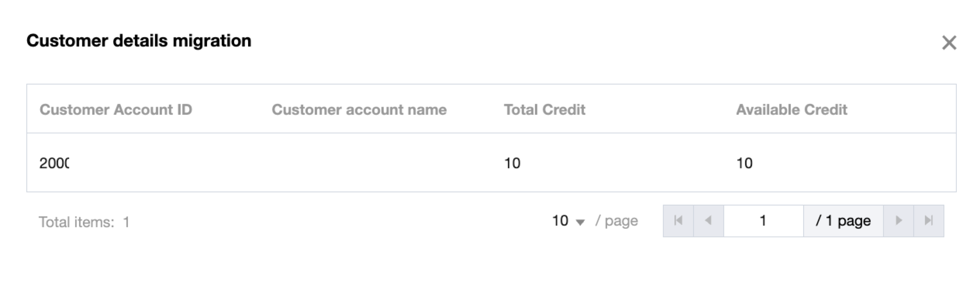Advance to the next page arrow

coord(899,221)
